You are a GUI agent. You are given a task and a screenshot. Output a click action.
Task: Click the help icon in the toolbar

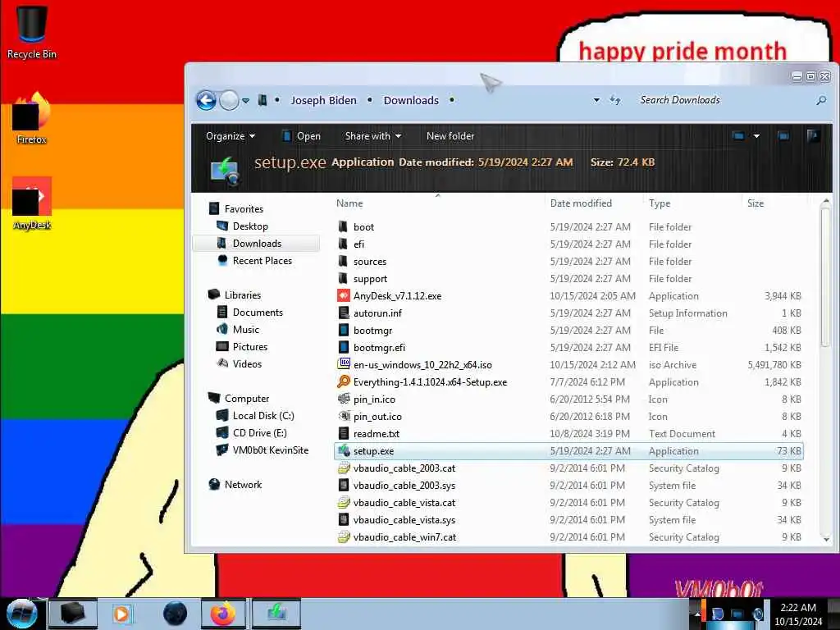[813, 136]
